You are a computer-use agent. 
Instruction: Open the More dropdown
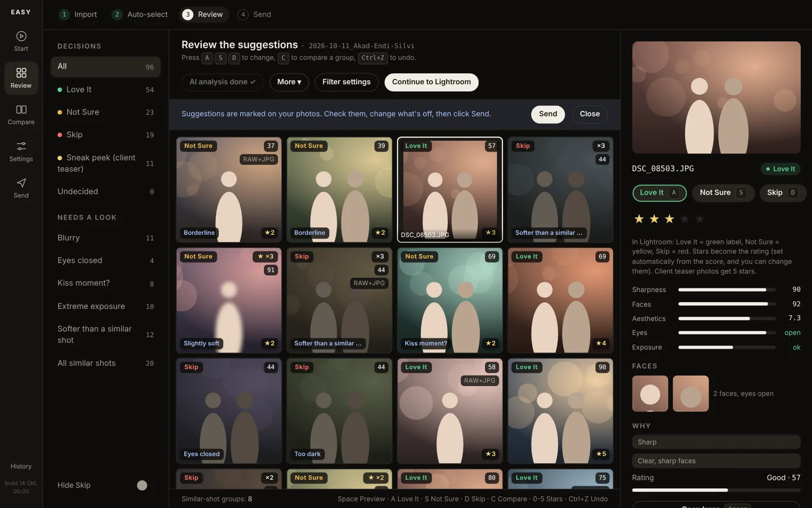289,82
